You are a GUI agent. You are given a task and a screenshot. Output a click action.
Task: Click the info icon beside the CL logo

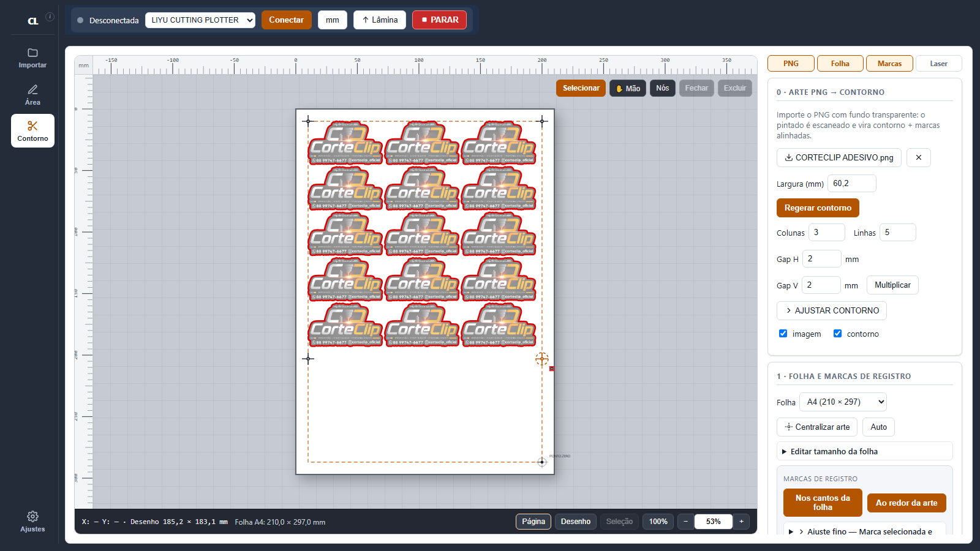tap(50, 17)
